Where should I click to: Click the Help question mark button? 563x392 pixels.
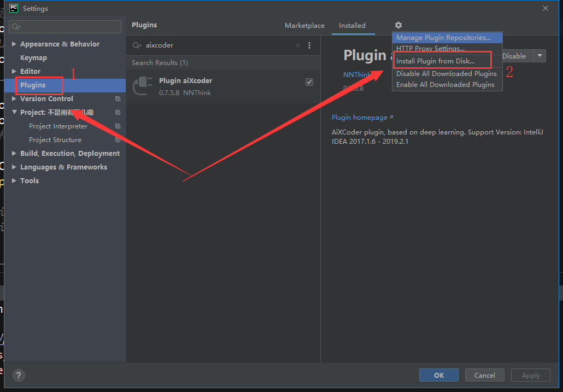19,375
